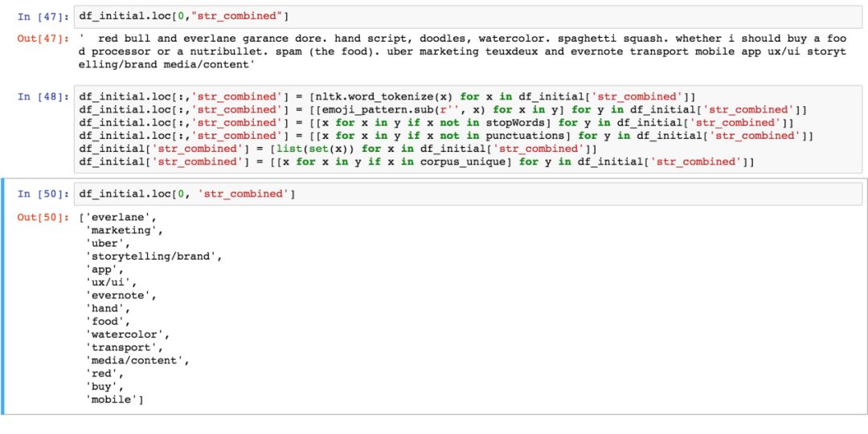868x434 pixels.
Task: Click 'food' in the output list
Action: coord(108,321)
